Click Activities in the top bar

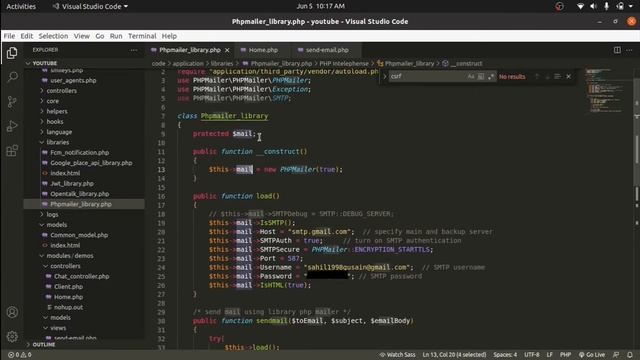coord(21,6)
